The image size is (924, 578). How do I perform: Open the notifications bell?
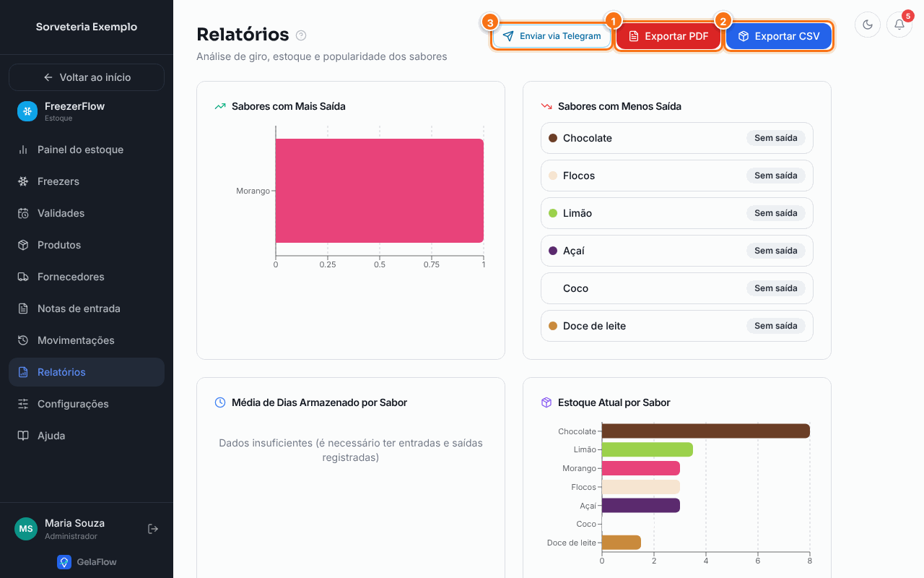click(x=899, y=25)
